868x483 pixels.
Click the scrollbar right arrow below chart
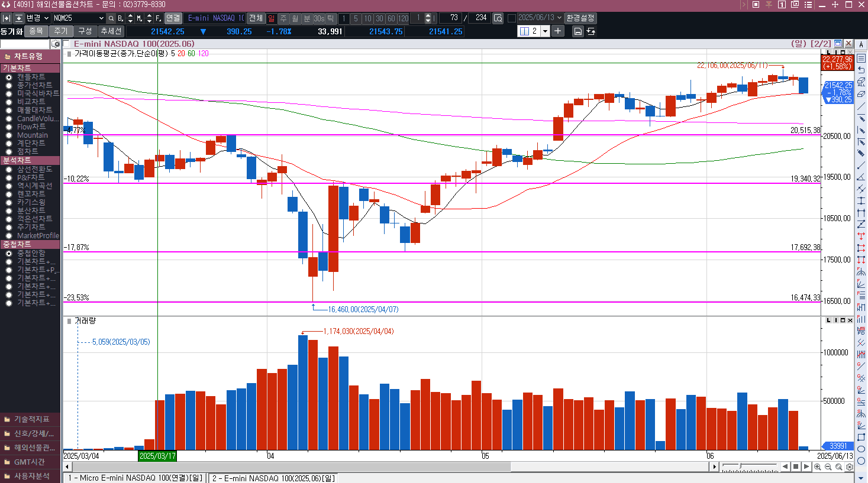pos(714,466)
